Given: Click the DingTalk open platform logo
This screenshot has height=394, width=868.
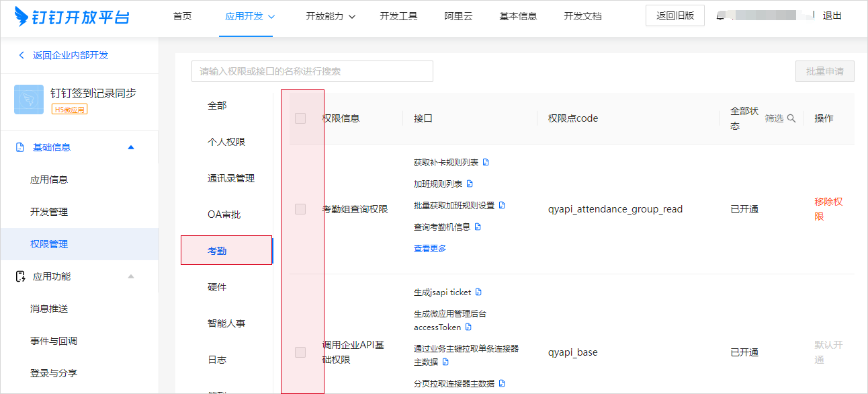Looking at the screenshot, I should click(73, 16).
